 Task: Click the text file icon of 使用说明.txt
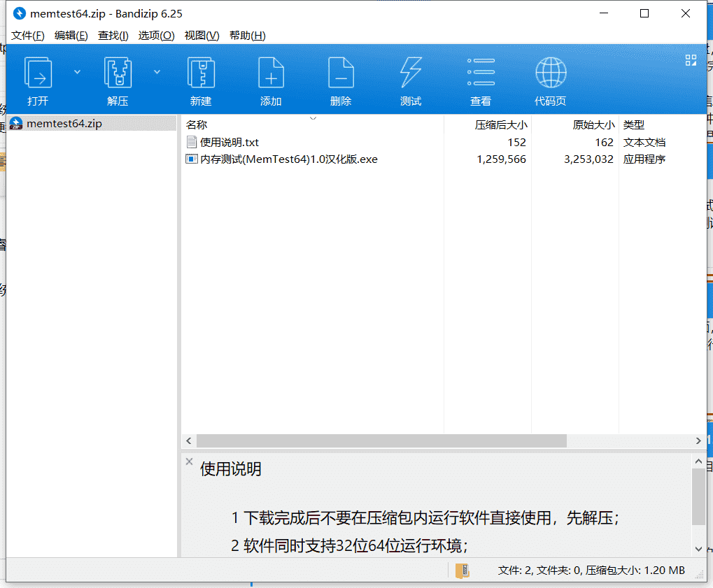(192, 142)
